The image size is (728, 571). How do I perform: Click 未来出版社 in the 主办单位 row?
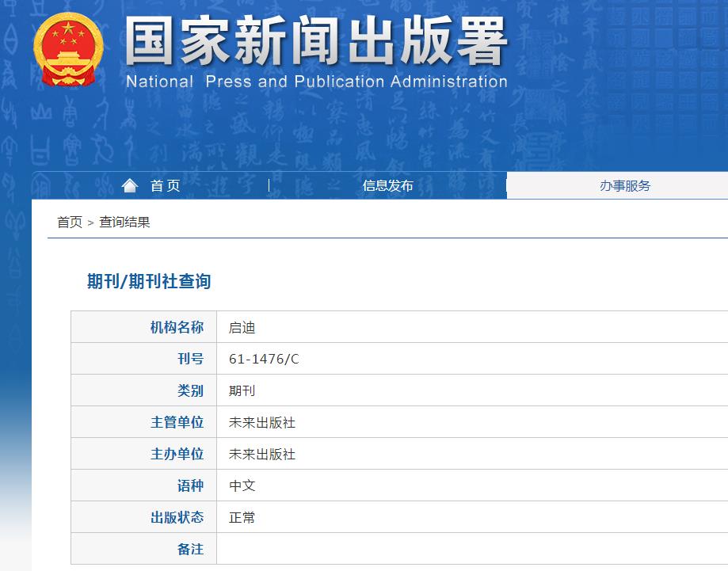[x=261, y=453]
